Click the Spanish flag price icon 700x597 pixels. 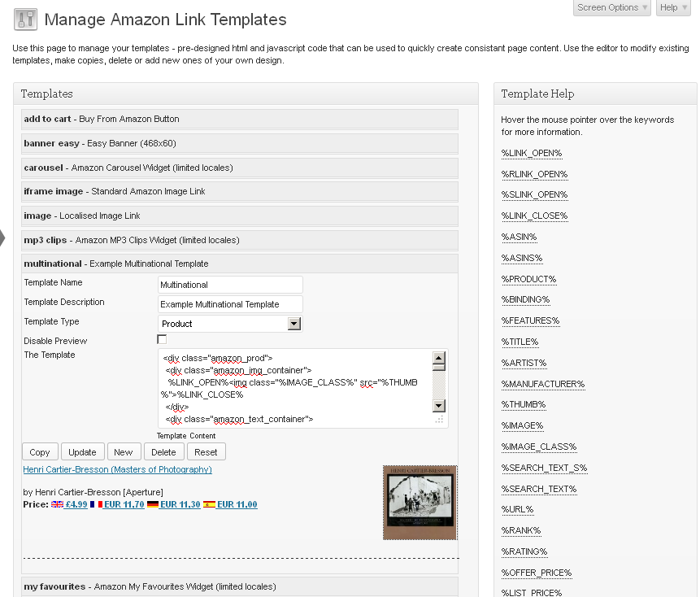(209, 504)
